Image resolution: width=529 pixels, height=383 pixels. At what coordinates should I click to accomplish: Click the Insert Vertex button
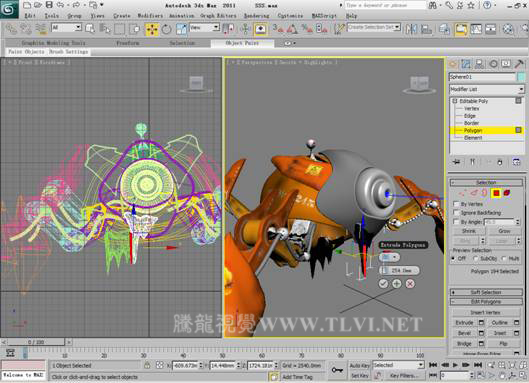485,312
